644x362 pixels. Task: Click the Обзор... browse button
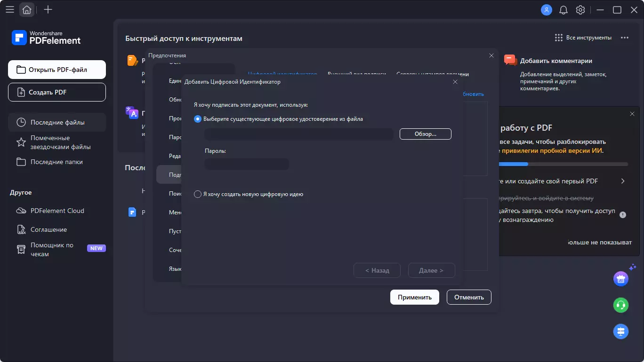pos(426,134)
